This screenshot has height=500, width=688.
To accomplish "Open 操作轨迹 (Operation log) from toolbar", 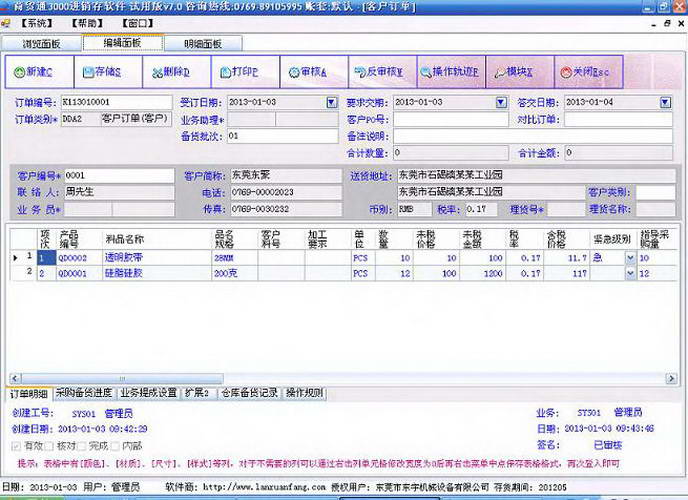I will pos(447,72).
